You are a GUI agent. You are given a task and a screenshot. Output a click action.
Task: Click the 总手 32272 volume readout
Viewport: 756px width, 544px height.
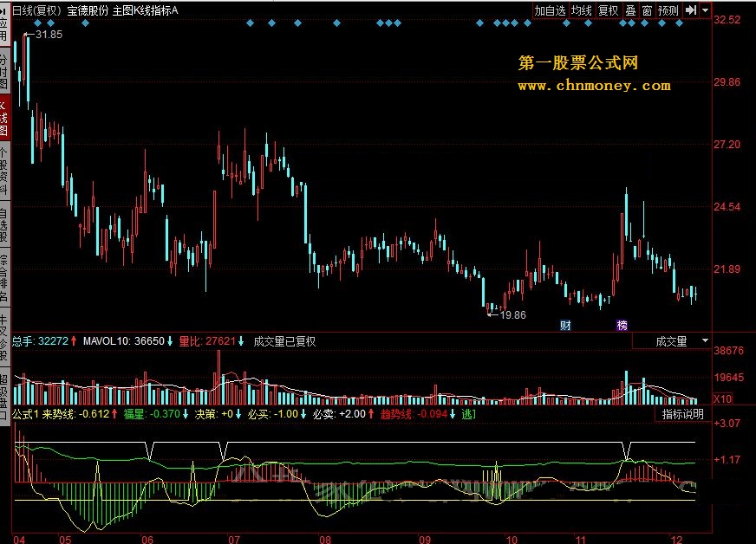pos(44,341)
